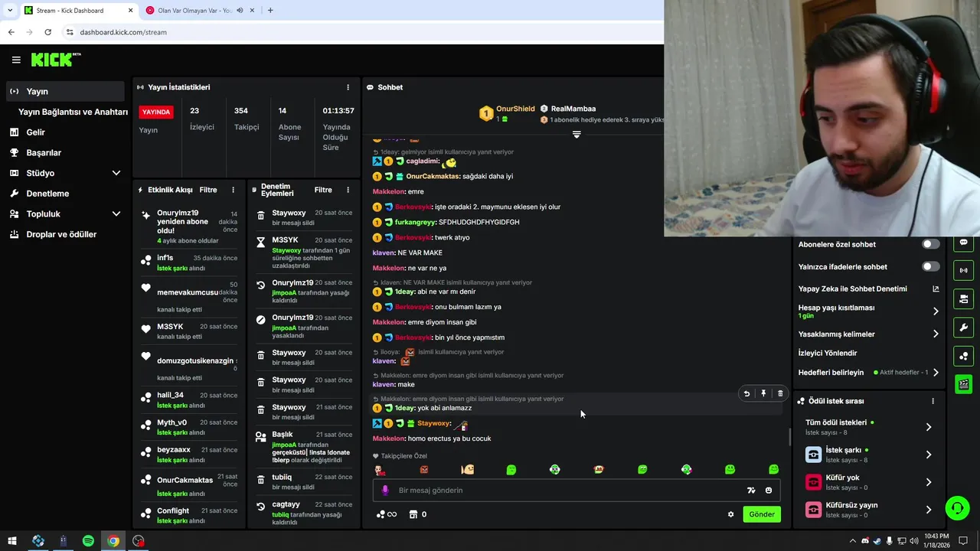The image size is (980, 551).
Task: Open Denetim Eylemleri three-dot menu
Action: pos(348,190)
